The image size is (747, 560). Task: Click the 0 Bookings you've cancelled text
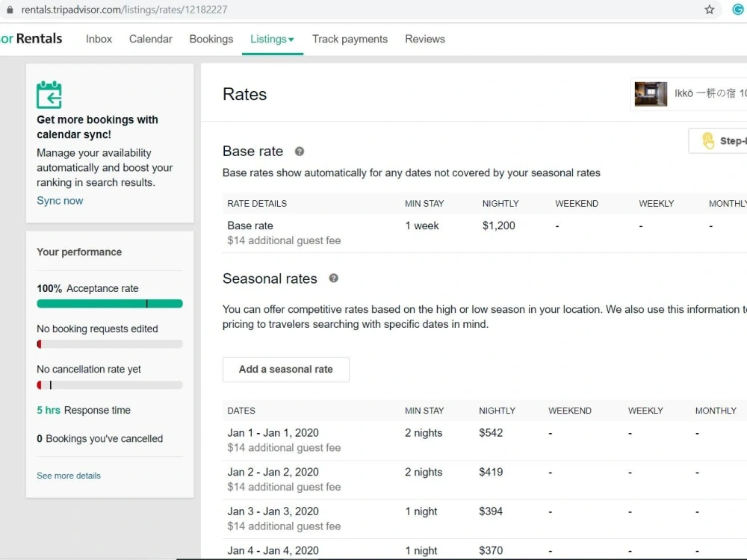coord(99,438)
